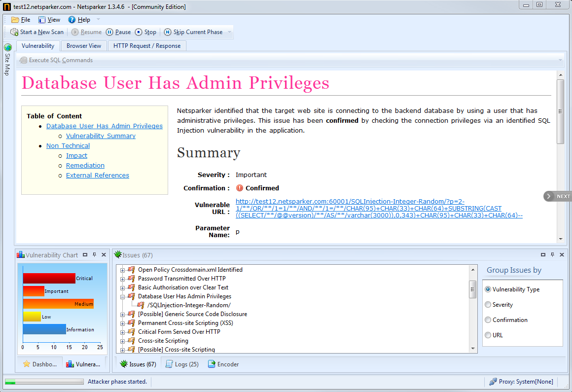Pin the Vulnerability Chart panel

click(x=95, y=255)
